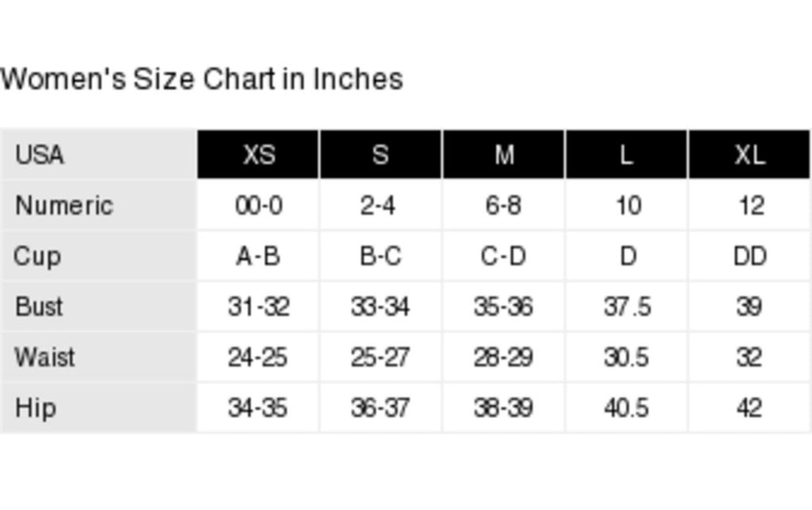This screenshot has width=812, height=510.
Task: Click the M size column header
Action: 504,155
